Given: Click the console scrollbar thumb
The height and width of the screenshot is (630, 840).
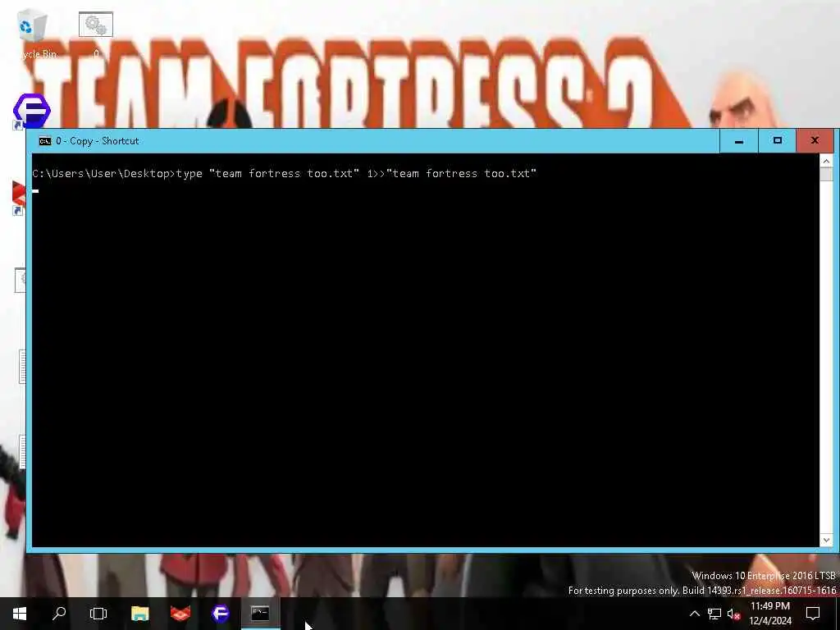Looking at the screenshot, I should 826,174.
